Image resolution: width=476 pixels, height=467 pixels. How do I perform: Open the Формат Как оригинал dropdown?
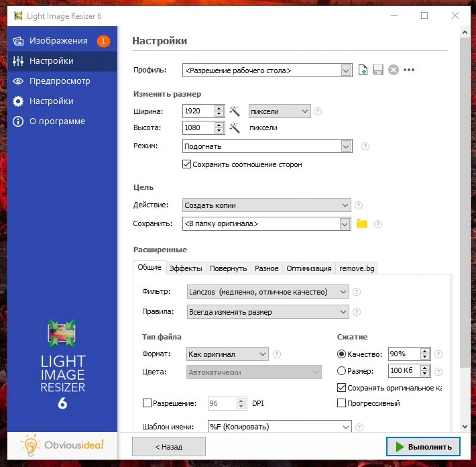click(227, 354)
